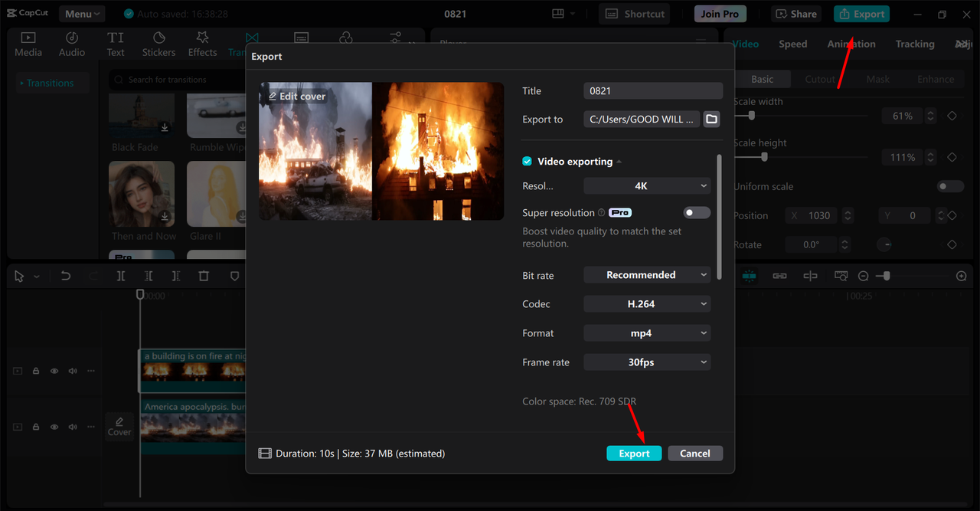Enable the Super resolution toggle
This screenshot has height=511, width=980.
coord(697,213)
